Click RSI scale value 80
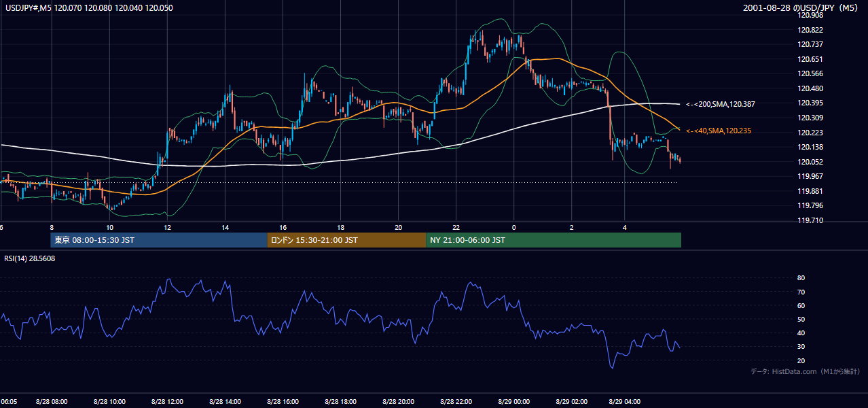This screenshot has width=868, height=408. point(801,278)
